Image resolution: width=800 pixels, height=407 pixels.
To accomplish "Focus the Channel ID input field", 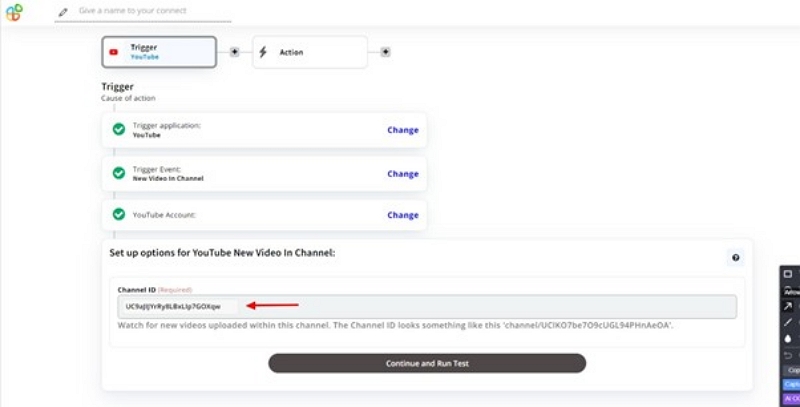I will [x=427, y=307].
